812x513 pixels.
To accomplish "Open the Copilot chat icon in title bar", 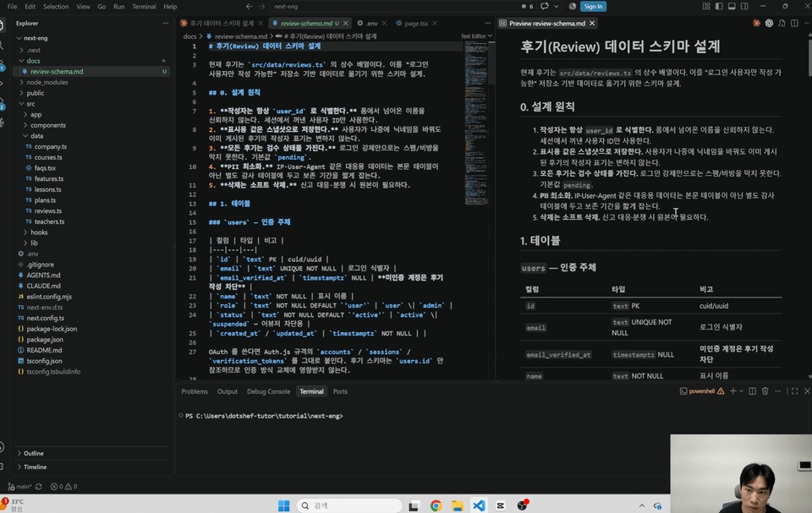I will [544, 6].
